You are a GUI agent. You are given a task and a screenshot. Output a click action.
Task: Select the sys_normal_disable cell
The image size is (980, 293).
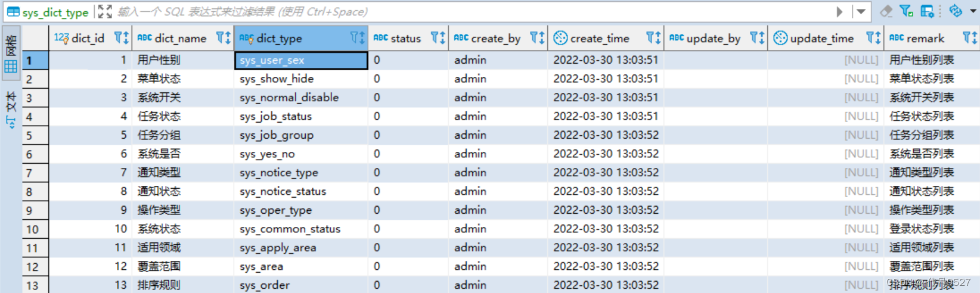click(301, 98)
